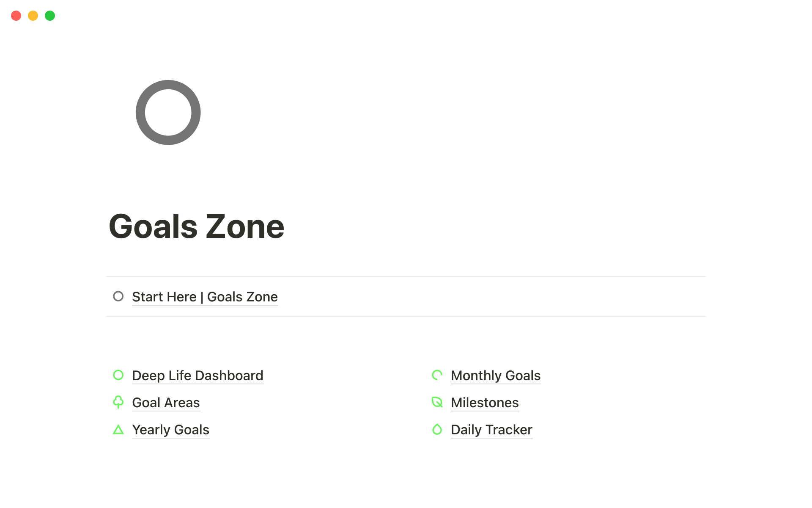Close the window with the red button

(x=16, y=16)
